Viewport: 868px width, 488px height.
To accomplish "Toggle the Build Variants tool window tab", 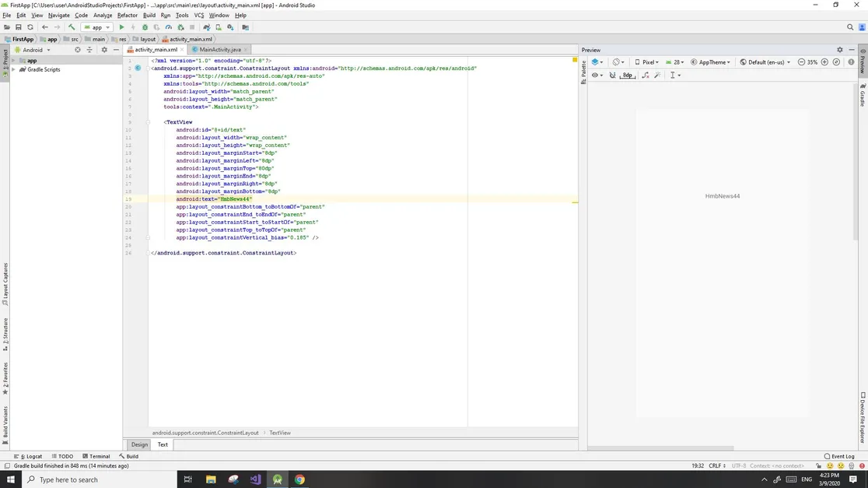I will 5,425.
